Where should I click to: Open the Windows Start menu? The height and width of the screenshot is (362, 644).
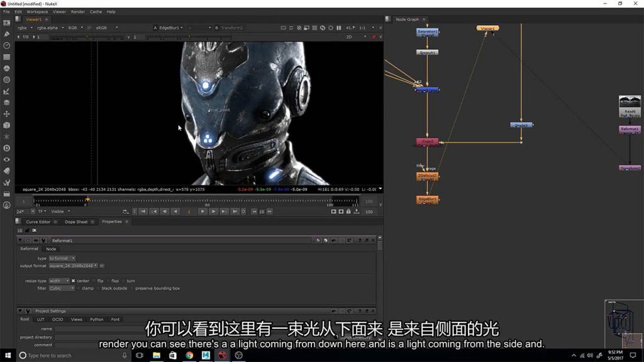[8, 356]
